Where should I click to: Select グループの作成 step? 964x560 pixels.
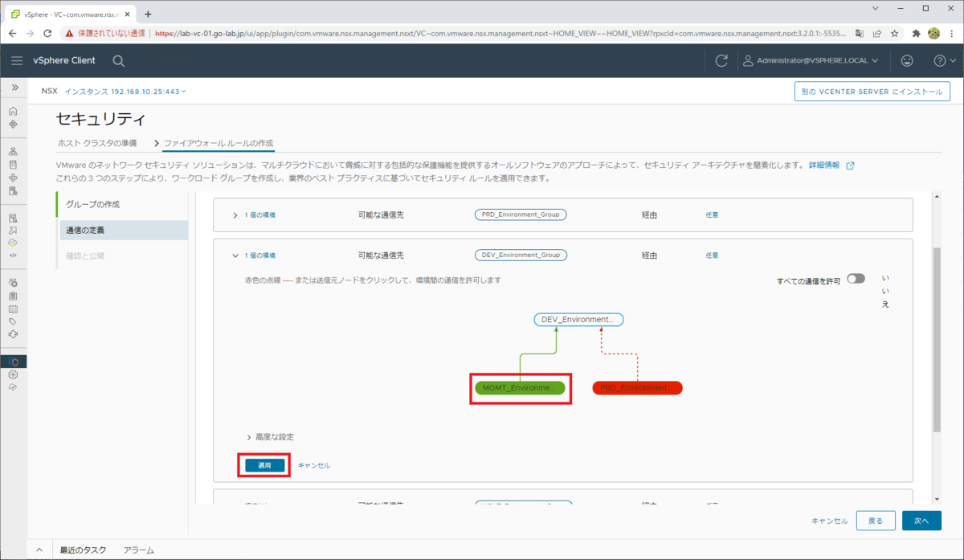pos(122,205)
